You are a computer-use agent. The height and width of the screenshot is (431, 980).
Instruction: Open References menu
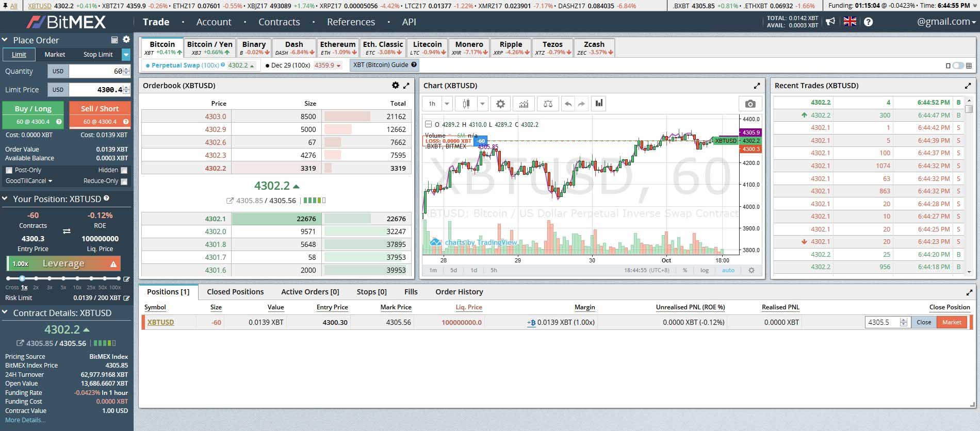pos(351,22)
